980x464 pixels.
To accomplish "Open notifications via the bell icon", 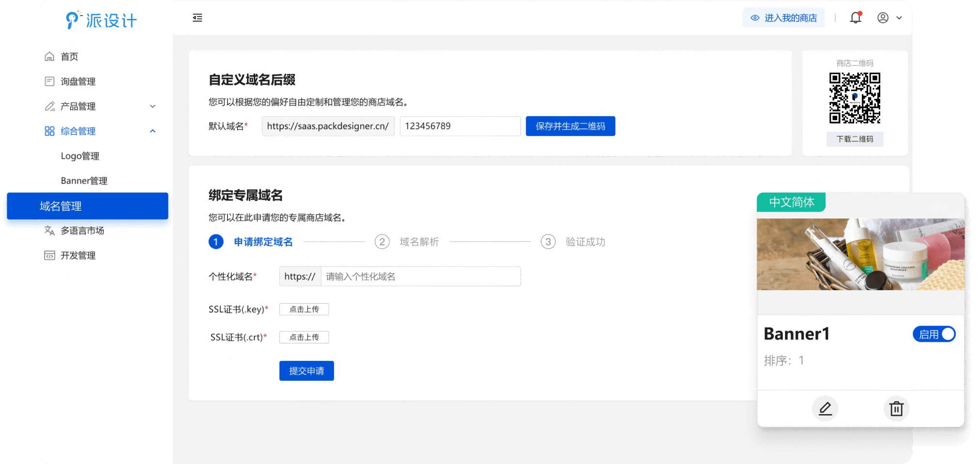I will point(856,18).
